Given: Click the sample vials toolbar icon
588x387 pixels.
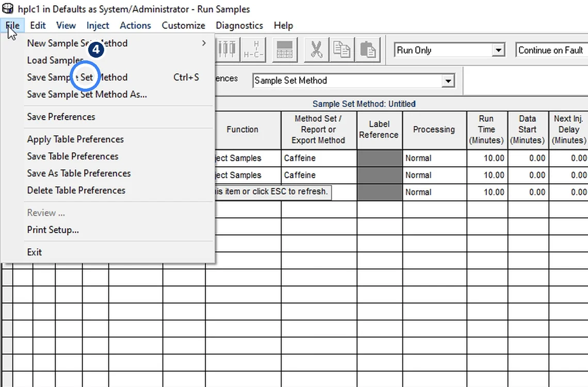Looking at the screenshot, I should tap(227, 50).
